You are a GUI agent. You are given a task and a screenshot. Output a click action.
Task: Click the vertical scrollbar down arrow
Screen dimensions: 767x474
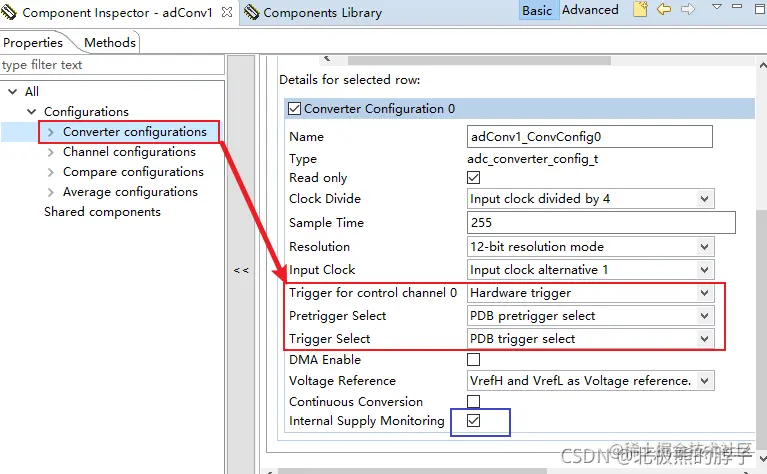762,458
